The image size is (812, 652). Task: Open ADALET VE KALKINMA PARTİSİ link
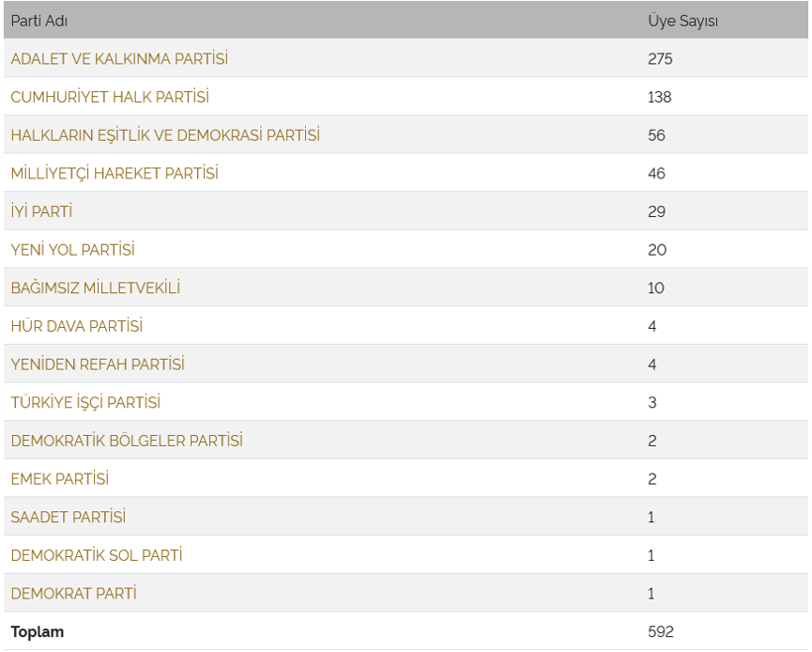(119, 58)
